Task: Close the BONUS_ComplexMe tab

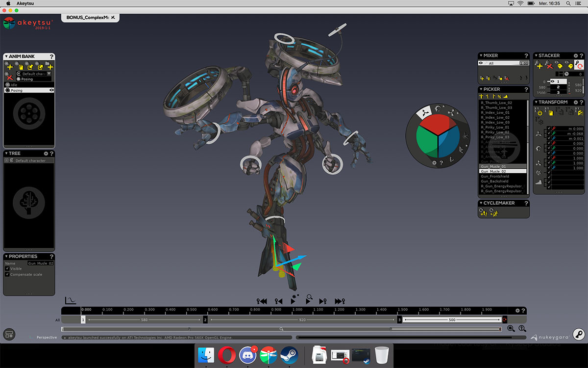Action: pos(113,18)
